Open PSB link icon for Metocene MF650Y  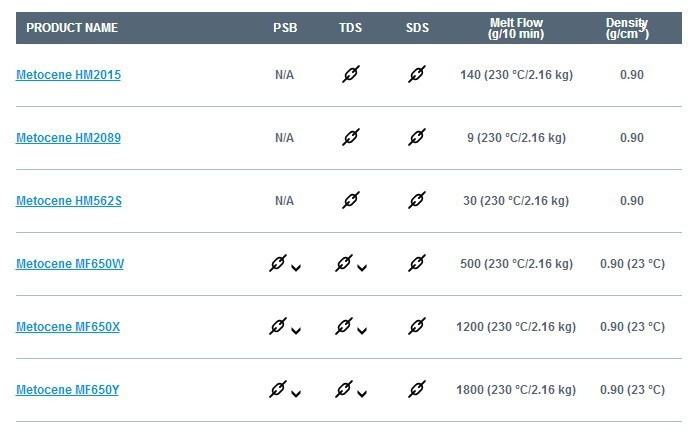pyautogui.click(x=278, y=389)
